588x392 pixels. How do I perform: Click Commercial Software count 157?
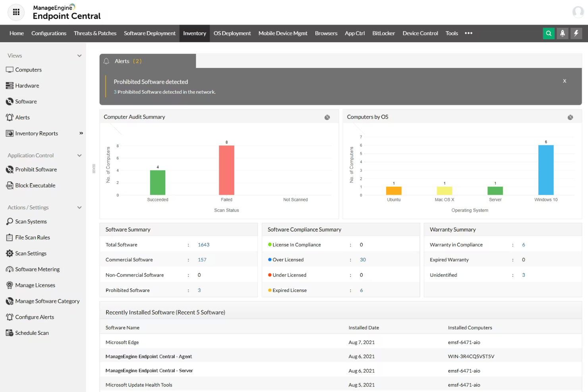click(x=202, y=260)
